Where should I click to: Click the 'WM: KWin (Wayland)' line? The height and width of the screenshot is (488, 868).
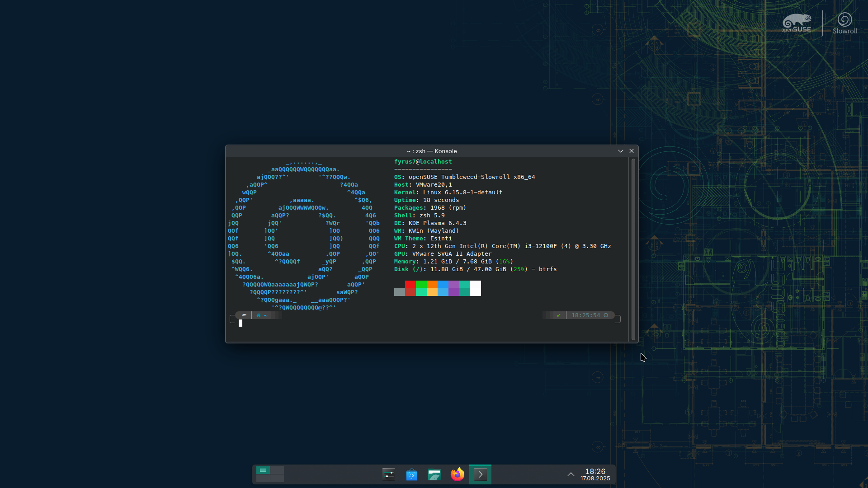[427, 231]
